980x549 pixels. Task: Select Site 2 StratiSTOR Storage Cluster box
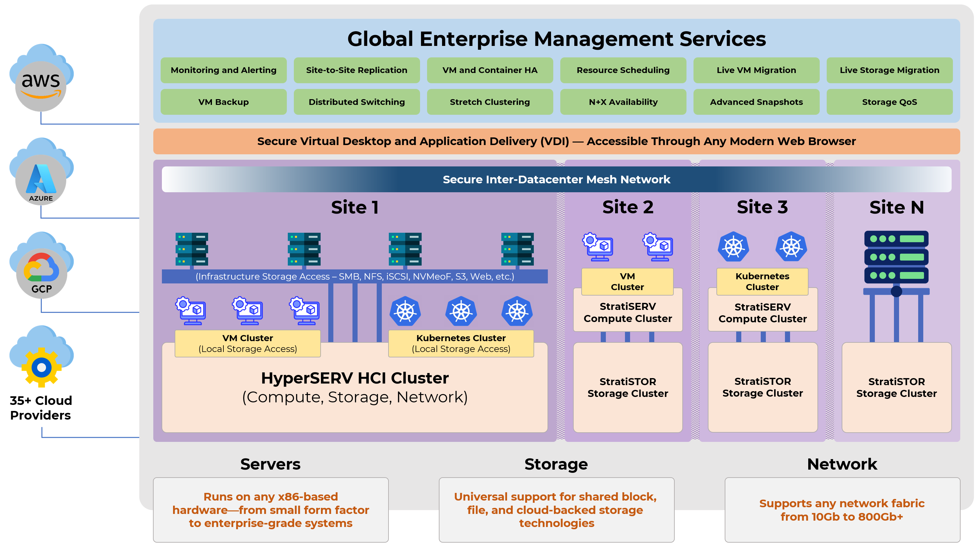(628, 388)
